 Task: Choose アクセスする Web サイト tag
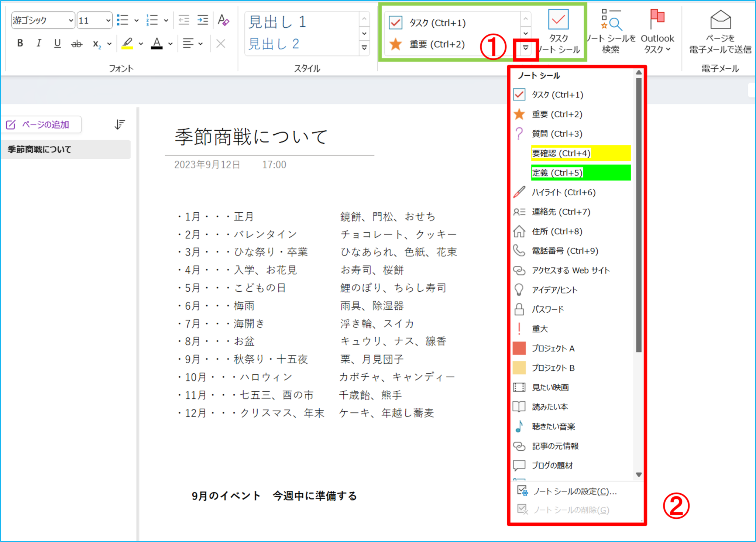point(572,271)
